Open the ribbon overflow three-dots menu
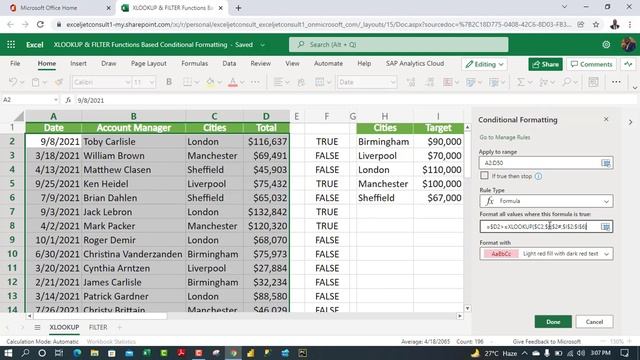This screenshot has height=360, width=640. pos(616,82)
